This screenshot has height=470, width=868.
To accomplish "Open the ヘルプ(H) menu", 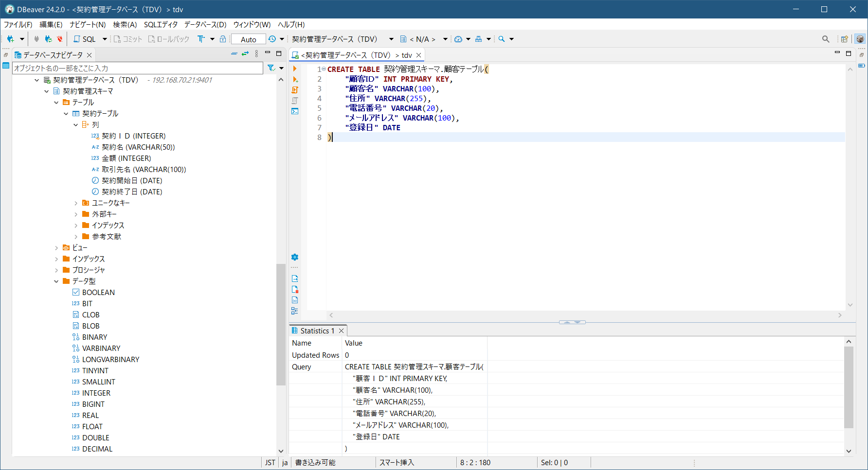I will (x=291, y=24).
